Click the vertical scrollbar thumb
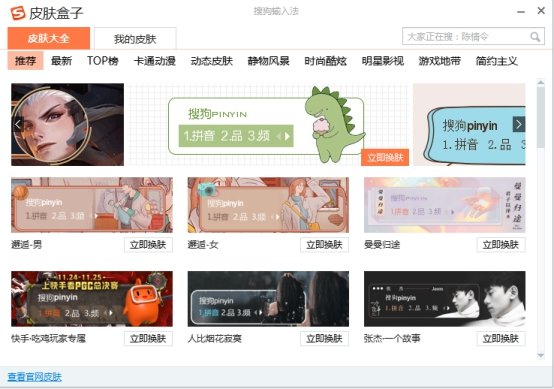 click(541, 117)
